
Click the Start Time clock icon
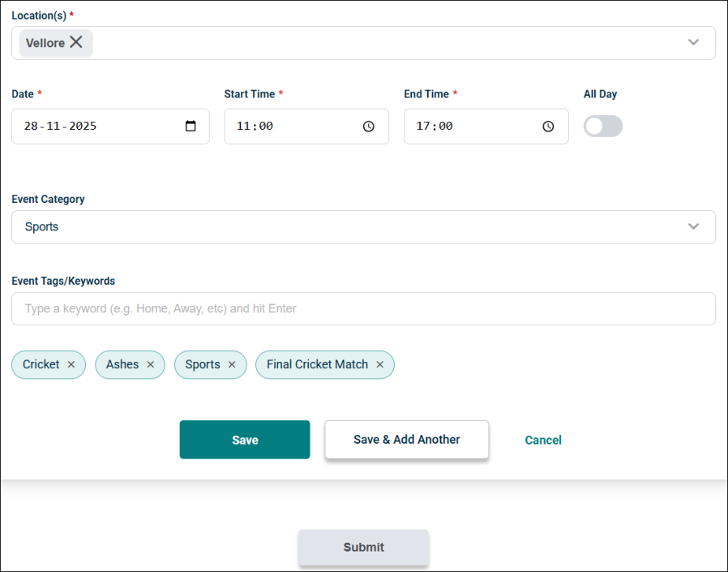pos(369,127)
